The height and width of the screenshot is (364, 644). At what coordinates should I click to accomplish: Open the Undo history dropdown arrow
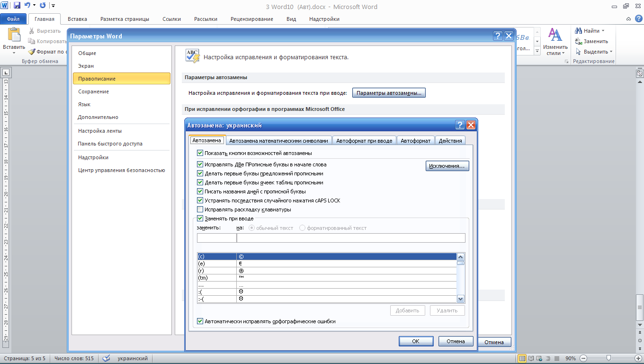(x=35, y=6)
